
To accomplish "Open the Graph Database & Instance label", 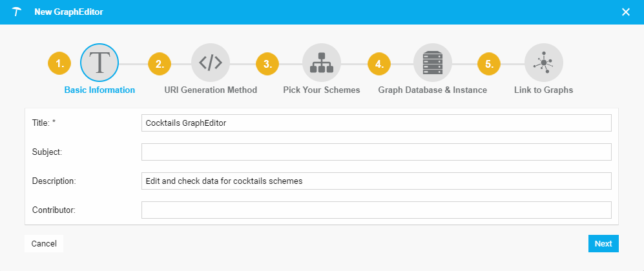I will (x=432, y=90).
